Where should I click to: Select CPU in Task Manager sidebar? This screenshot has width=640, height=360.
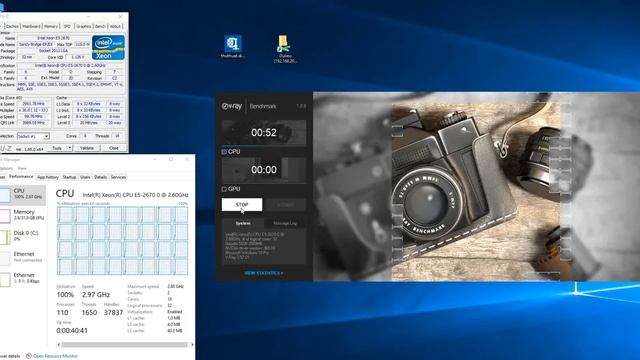[x=23, y=194]
